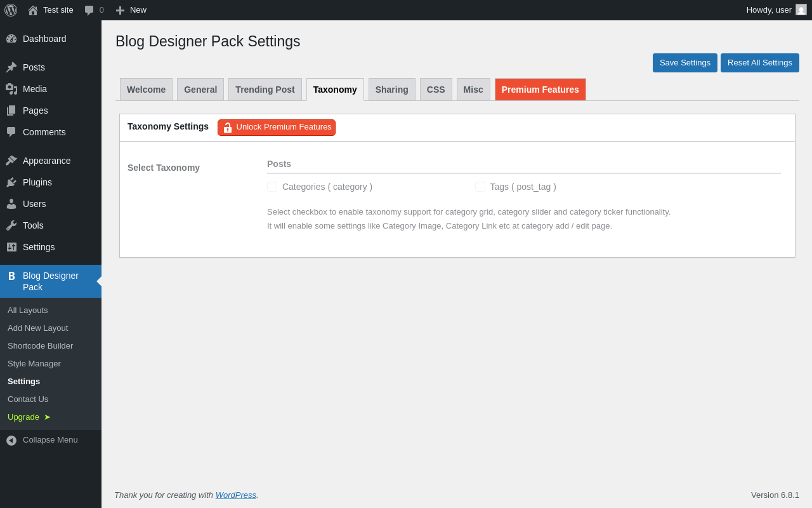The height and width of the screenshot is (508, 812).
Task: Click the Pages icon in sidebar
Action: point(11,110)
